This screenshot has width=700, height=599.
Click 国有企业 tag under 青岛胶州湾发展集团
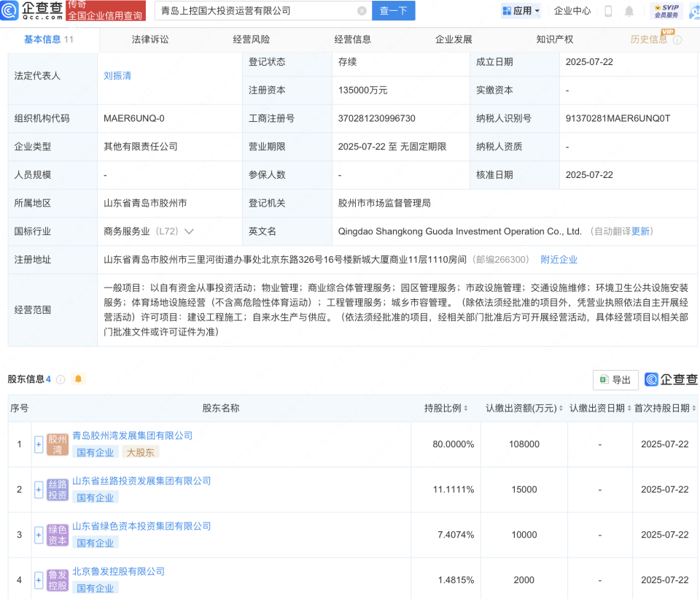click(x=95, y=452)
